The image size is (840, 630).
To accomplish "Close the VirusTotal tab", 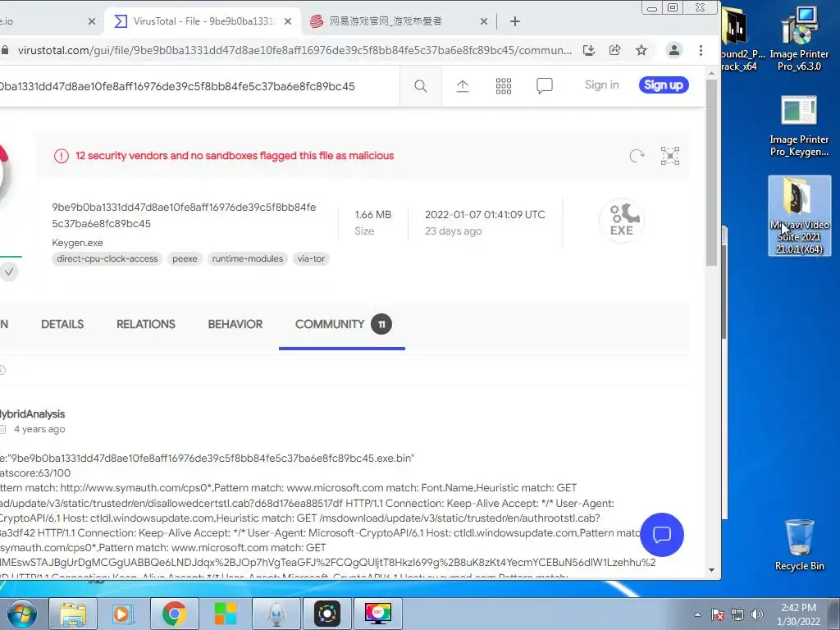I will click(x=288, y=21).
